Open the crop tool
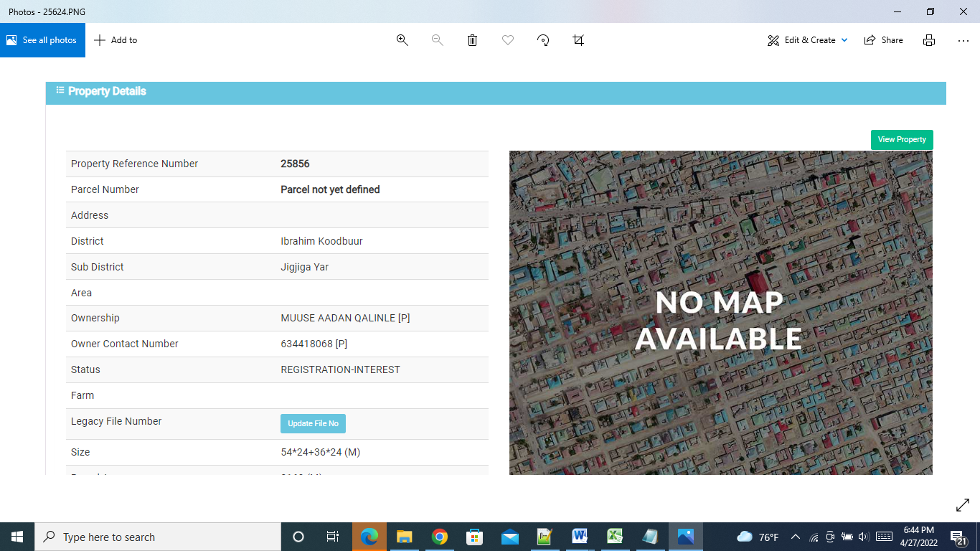 578,40
